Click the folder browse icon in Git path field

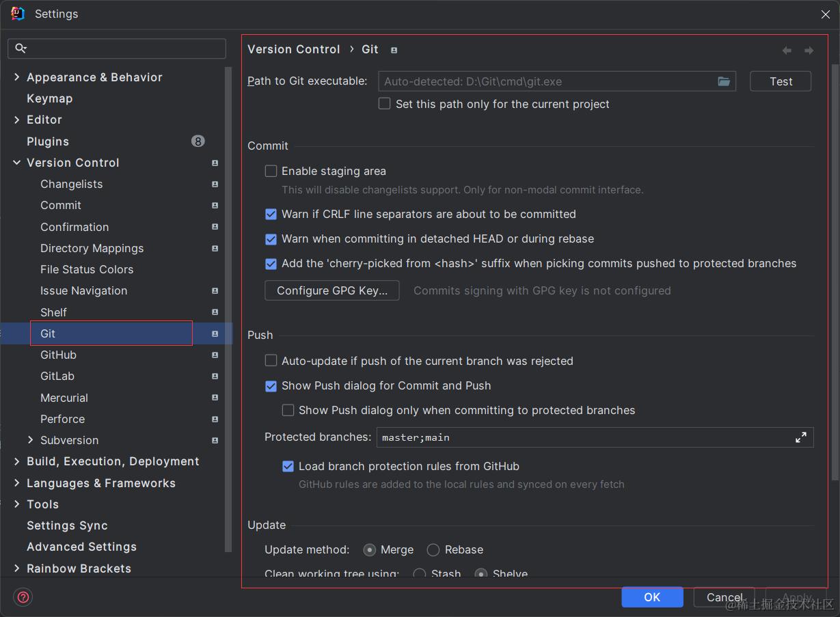coord(724,81)
